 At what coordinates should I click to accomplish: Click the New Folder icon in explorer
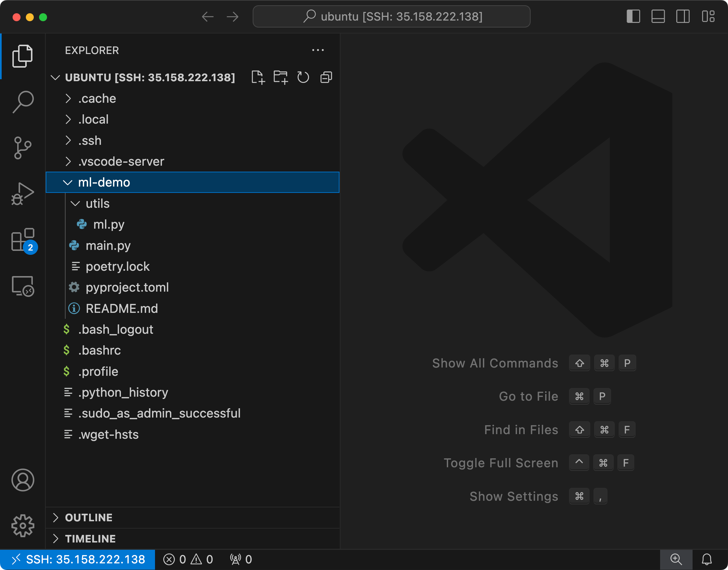[281, 78]
